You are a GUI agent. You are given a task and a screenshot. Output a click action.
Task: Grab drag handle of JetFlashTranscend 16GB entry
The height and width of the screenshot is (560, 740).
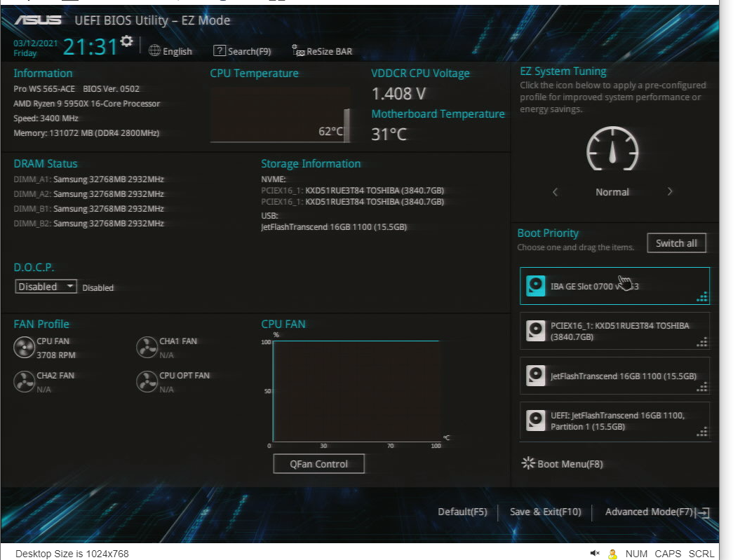[702, 387]
